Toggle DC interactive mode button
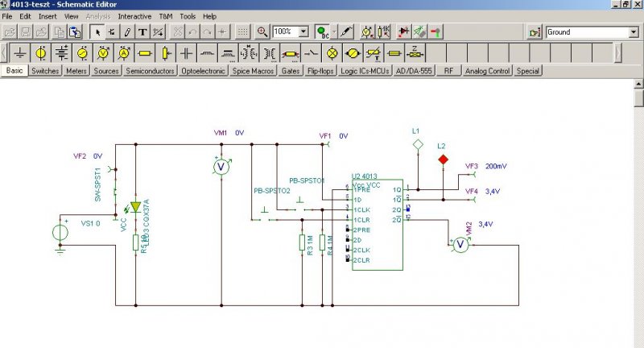The image size is (644, 348). (323, 32)
